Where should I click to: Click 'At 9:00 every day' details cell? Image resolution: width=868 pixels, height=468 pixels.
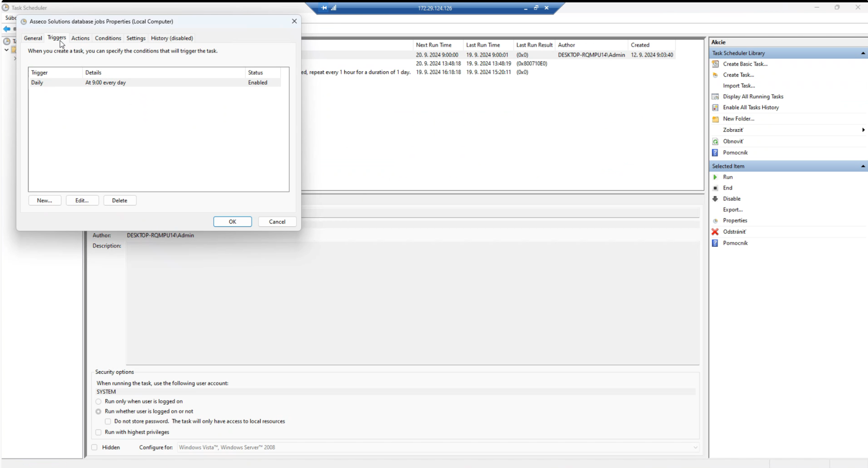point(105,82)
